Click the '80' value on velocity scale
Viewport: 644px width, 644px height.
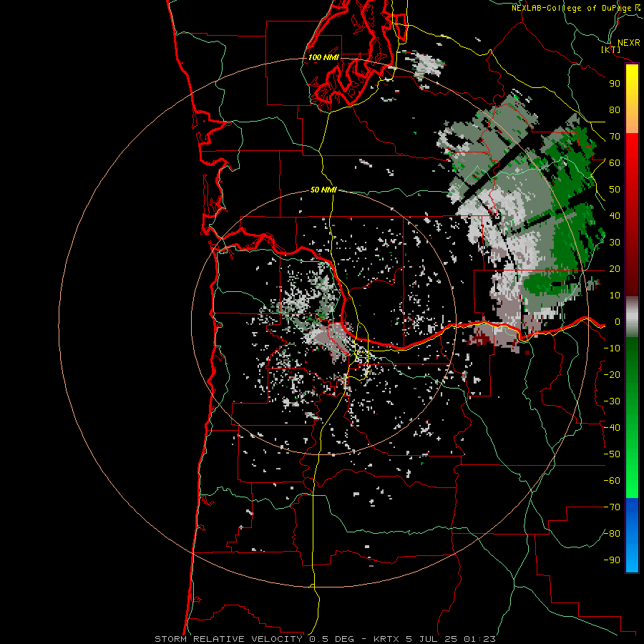615,110
